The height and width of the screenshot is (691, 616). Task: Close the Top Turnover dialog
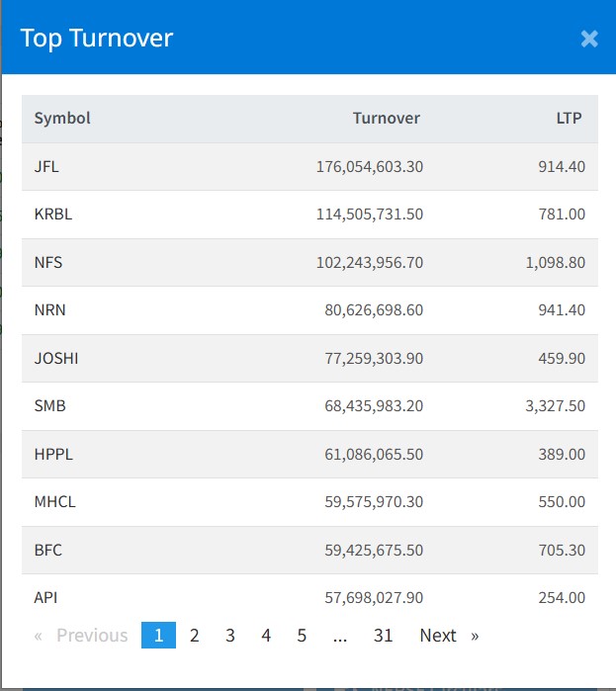click(x=589, y=39)
